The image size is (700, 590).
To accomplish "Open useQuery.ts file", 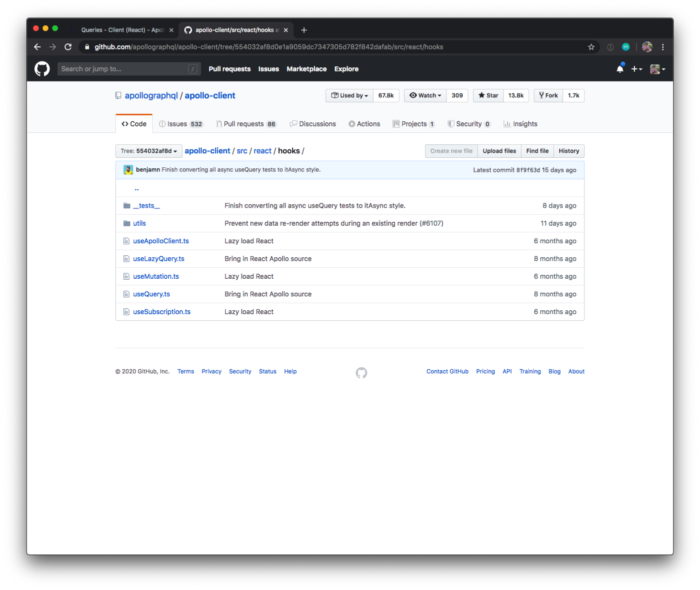I will point(151,294).
